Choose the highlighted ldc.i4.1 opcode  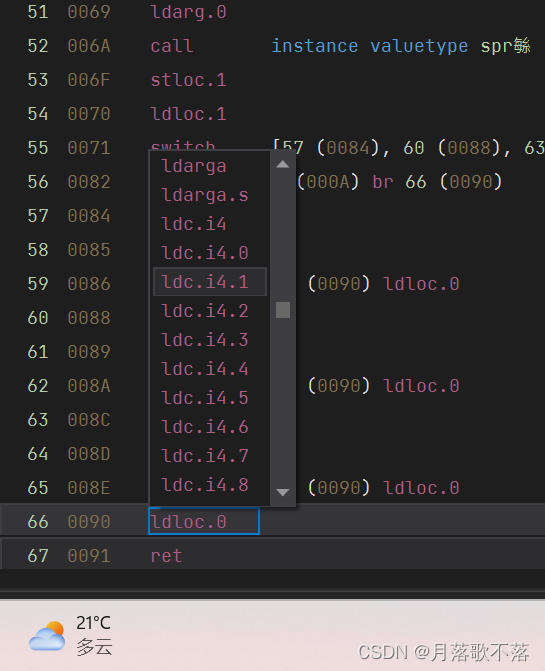pos(210,282)
